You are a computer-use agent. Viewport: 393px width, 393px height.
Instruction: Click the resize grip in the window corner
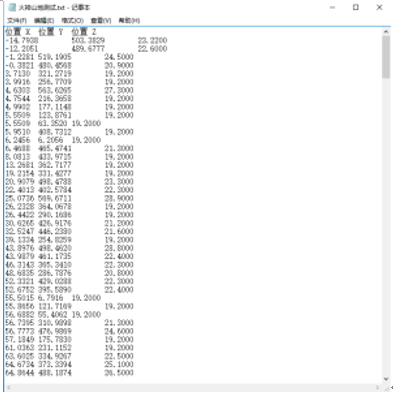[x=387, y=387]
